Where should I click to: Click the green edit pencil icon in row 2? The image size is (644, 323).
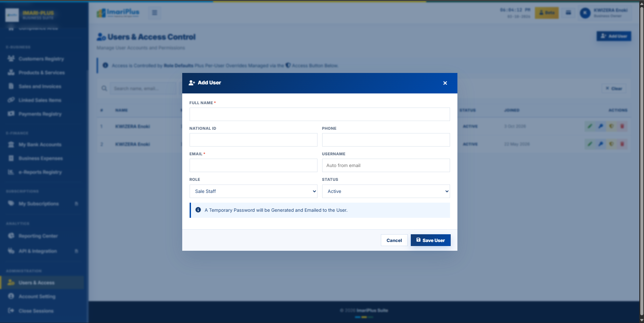590,144
